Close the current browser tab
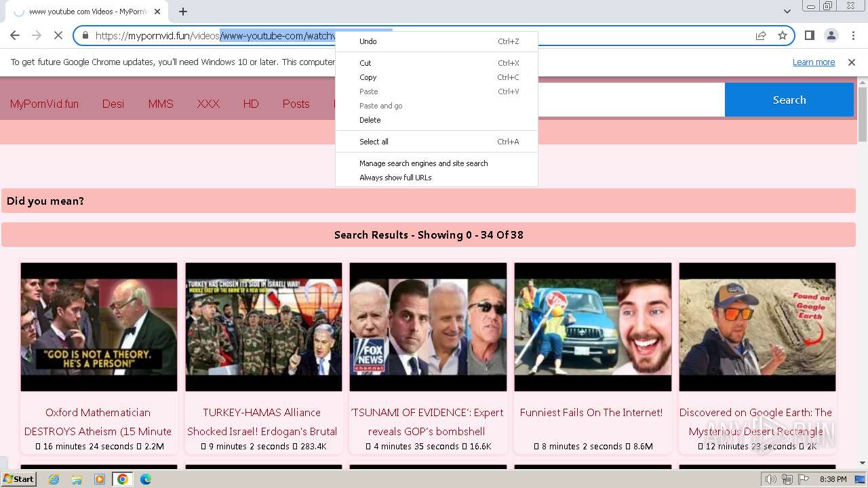Image resolution: width=868 pixels, height=488 pixels. coord(157,12)
